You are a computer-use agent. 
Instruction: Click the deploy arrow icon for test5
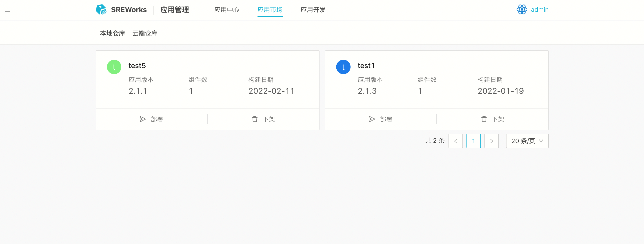[x=143, y=119]
